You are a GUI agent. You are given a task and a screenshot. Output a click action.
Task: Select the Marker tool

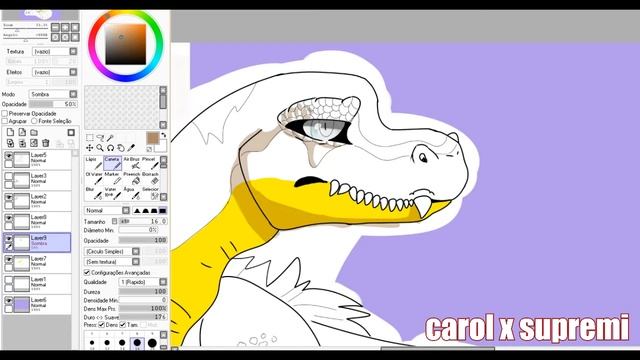click(112, 178)
